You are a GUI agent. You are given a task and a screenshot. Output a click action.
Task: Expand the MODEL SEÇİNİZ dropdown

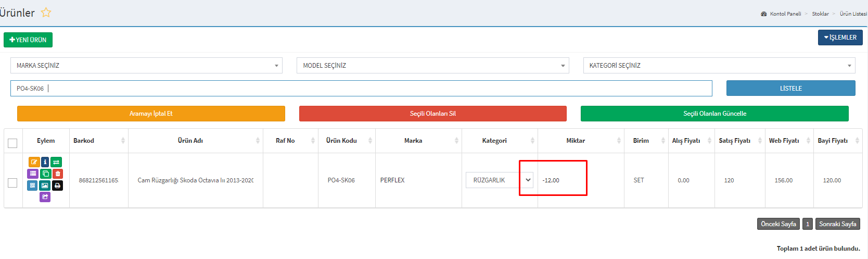(x=432, y=66)
